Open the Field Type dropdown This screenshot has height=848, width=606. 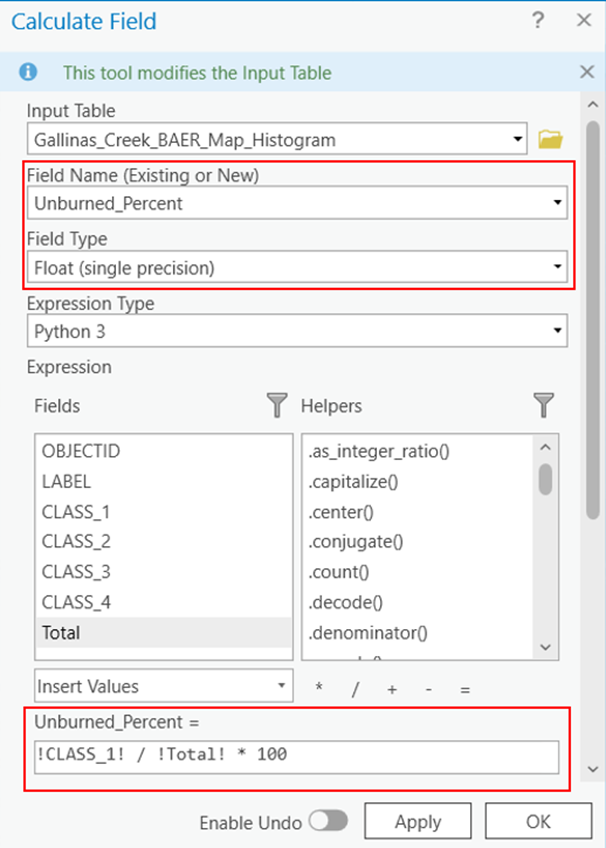pos(555,267)
